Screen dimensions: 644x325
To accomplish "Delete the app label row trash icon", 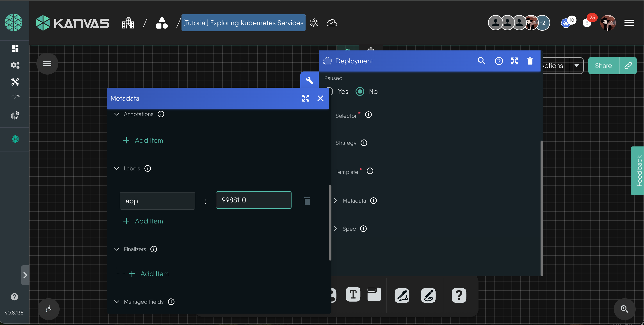I will point(307,201).
